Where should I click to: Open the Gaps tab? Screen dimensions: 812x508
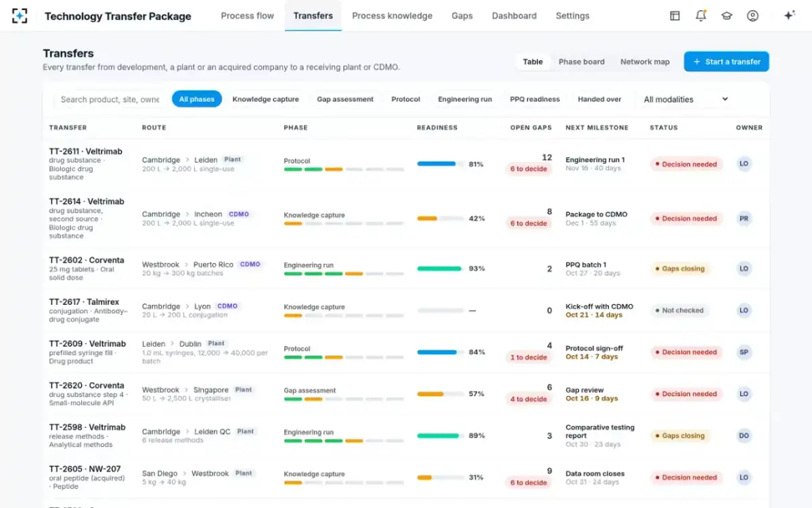pyautogui.click(x=462, y=16)
